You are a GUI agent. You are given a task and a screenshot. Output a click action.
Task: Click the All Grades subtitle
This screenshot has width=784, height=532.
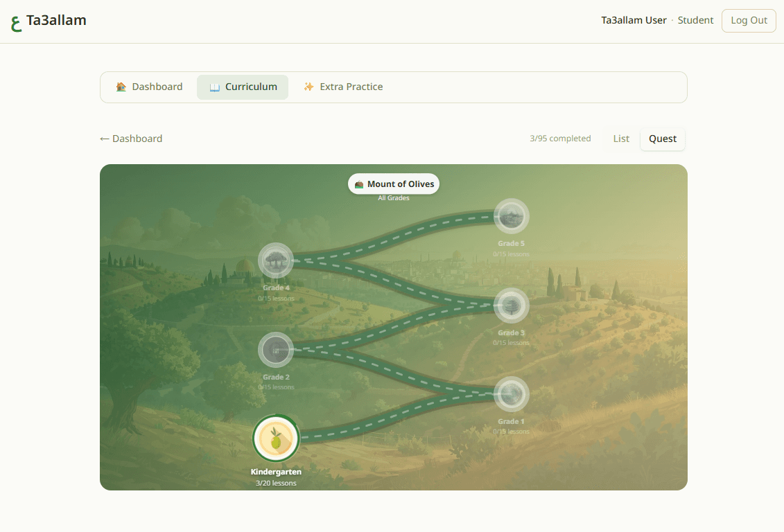(x=394, y=198)
